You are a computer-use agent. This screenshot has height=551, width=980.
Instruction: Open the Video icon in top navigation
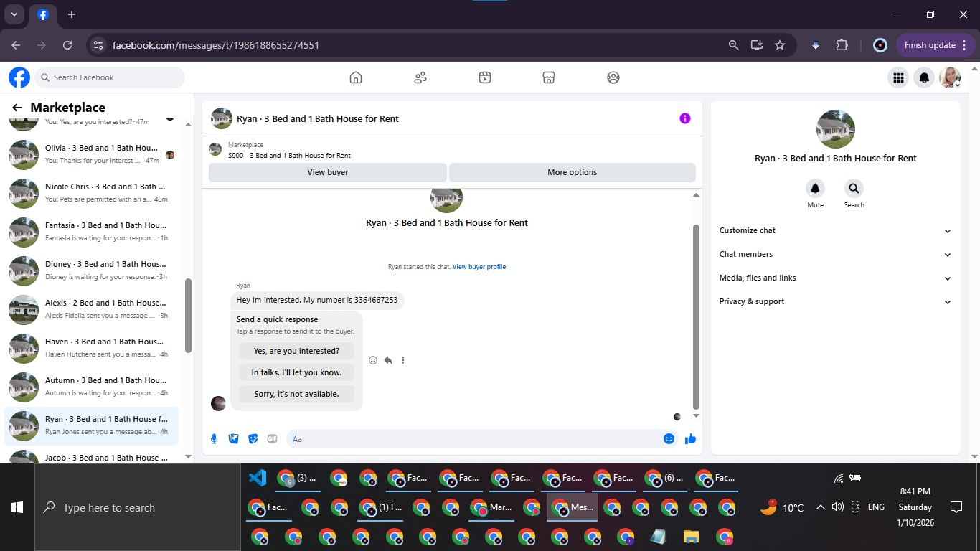pos(485,77)
